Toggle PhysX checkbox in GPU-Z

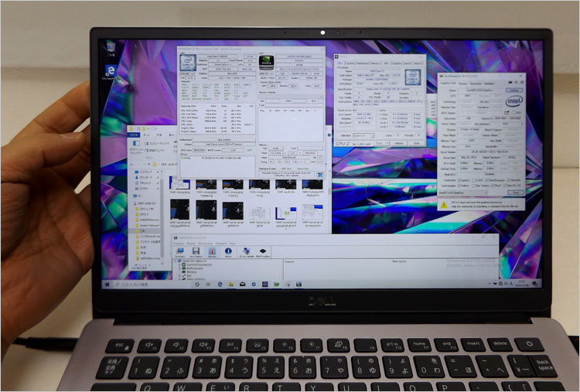[493, 186]
